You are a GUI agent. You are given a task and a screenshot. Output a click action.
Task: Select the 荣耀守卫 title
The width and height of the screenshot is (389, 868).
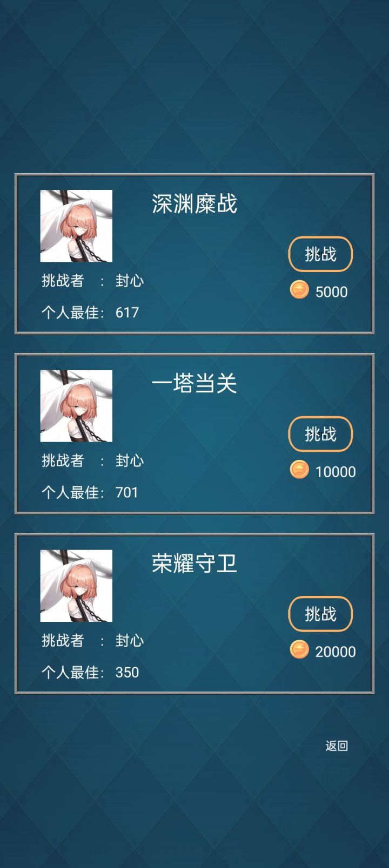tap(194, 564)
